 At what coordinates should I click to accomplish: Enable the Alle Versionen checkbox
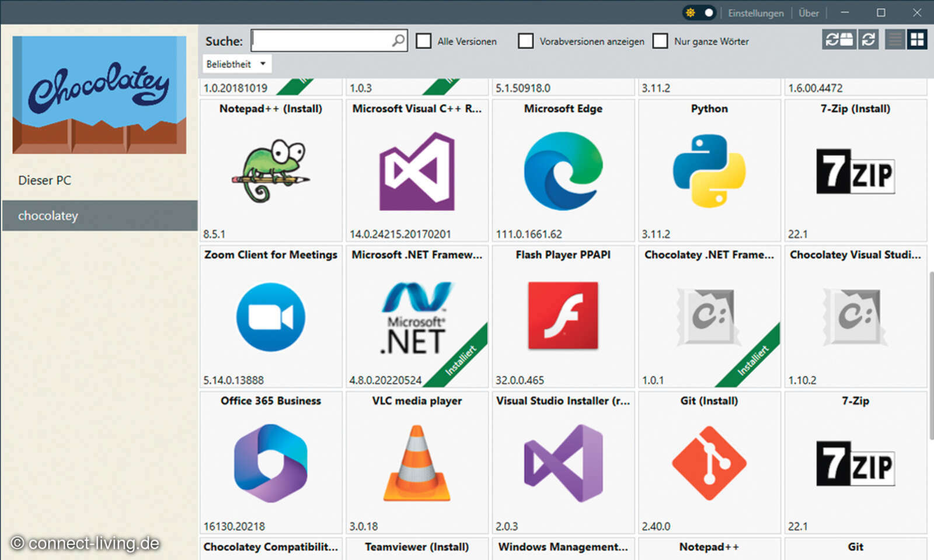pos(423,41)
